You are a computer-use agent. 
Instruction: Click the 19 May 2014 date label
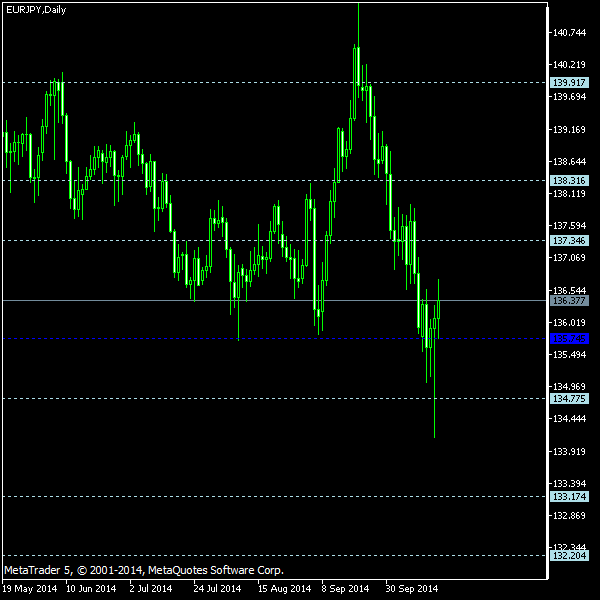click(30, 589)
